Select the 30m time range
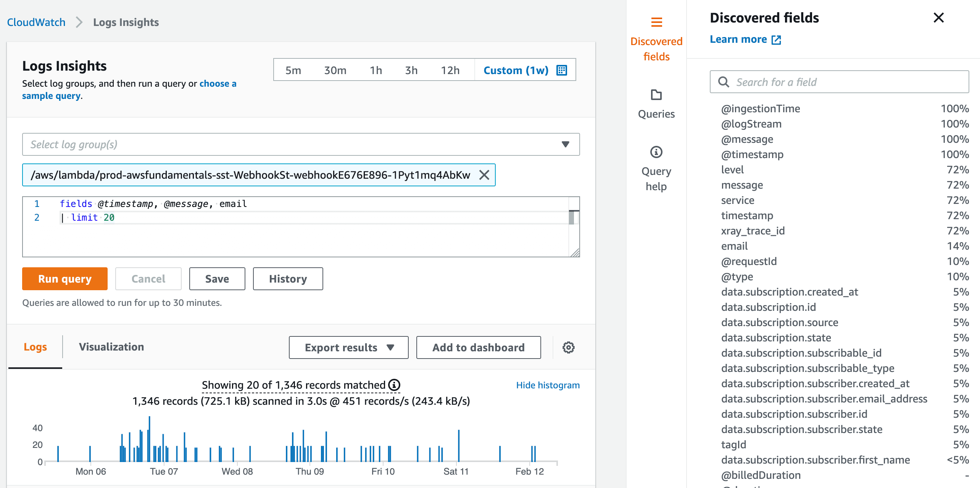 (335, 70)
